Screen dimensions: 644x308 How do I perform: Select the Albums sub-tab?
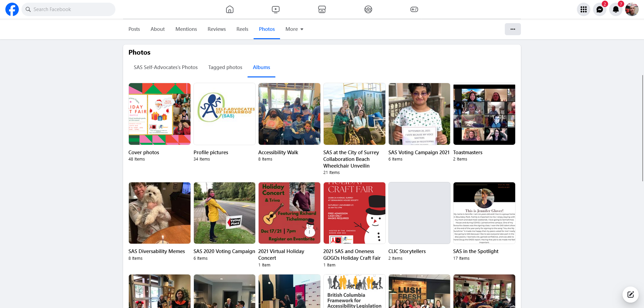(x=261, y=67)
